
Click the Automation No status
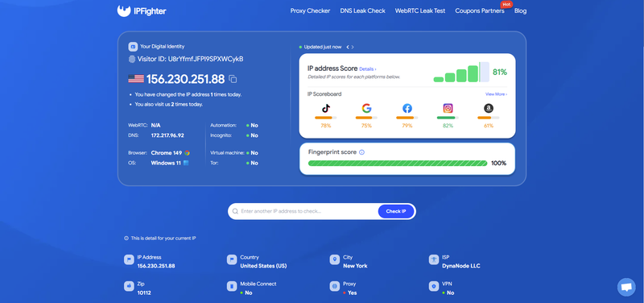tap(252, 126)
